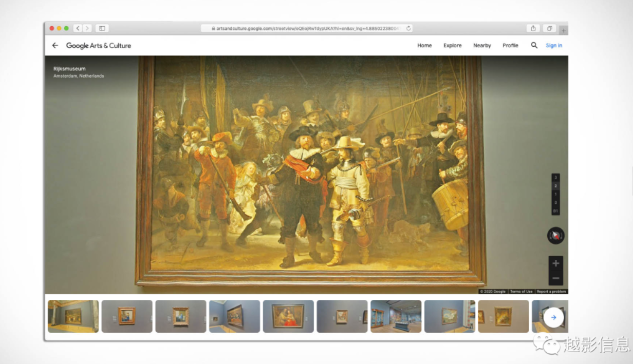This screenshot has height=364, width=633.
Task: Zoom in with the plus button
Action: [555, 263]
